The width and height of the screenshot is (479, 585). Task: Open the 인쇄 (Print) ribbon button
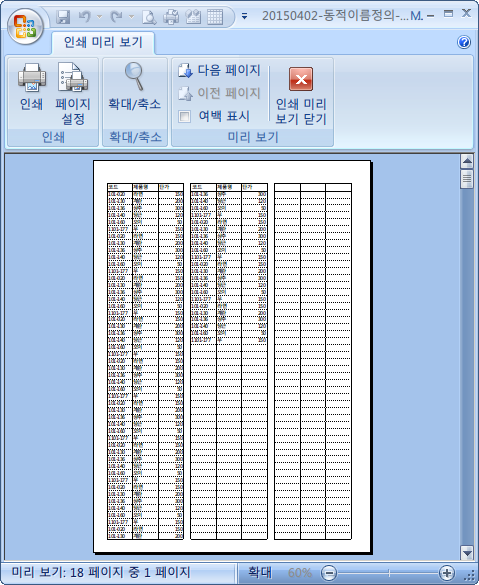tap(32, 87)
